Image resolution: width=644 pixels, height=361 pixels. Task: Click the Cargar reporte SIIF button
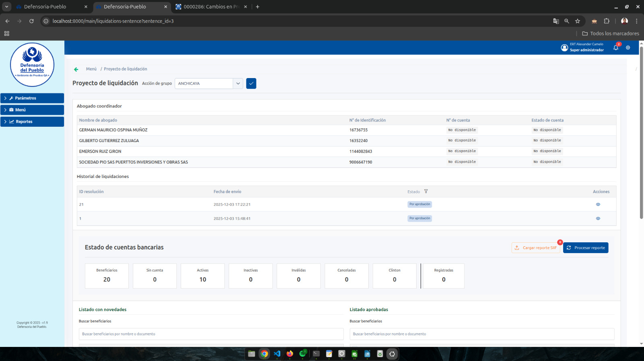(536, 248)
